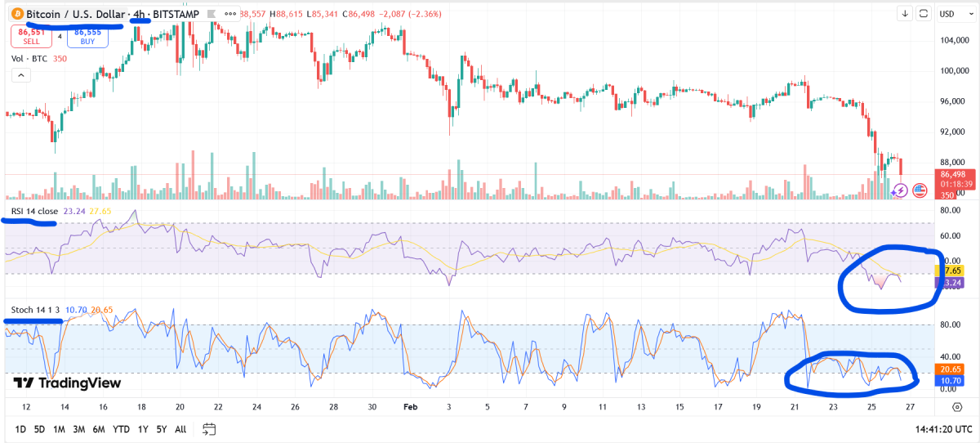Click the volume value 350 in the legend
Viewport: 980px width, 443px height.
click(60, 59)
